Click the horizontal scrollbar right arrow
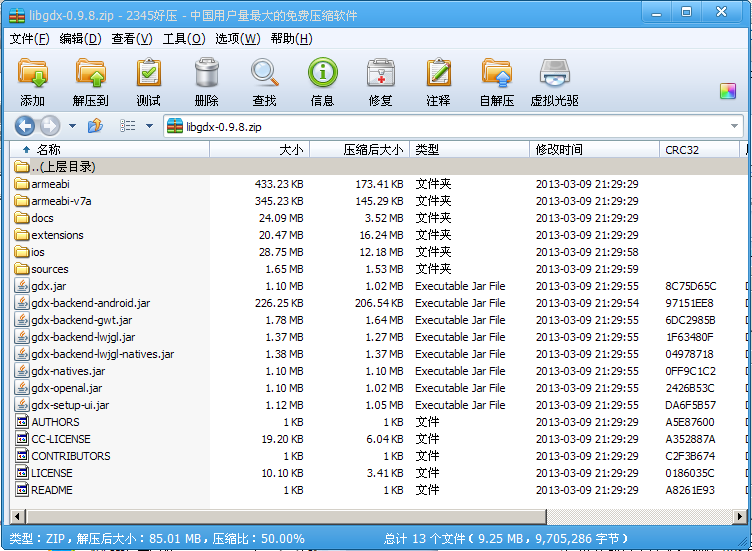This screenshot has width=752, height=551. coord(740,516)
